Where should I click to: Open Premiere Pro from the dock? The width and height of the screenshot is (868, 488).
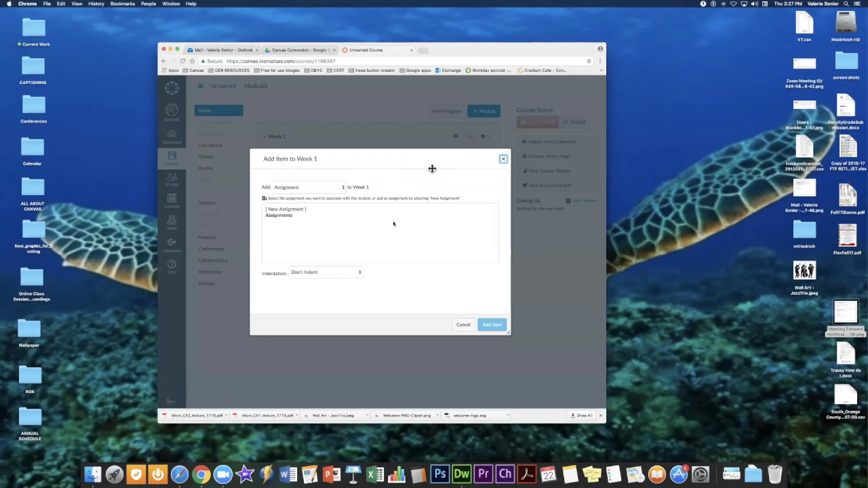(x=484, y=474)
